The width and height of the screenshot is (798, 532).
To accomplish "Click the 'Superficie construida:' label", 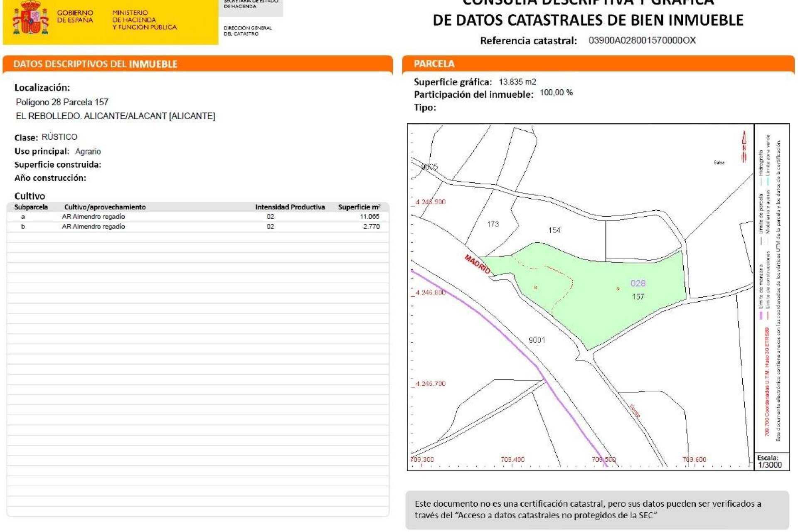I will [x=58, y=165].
